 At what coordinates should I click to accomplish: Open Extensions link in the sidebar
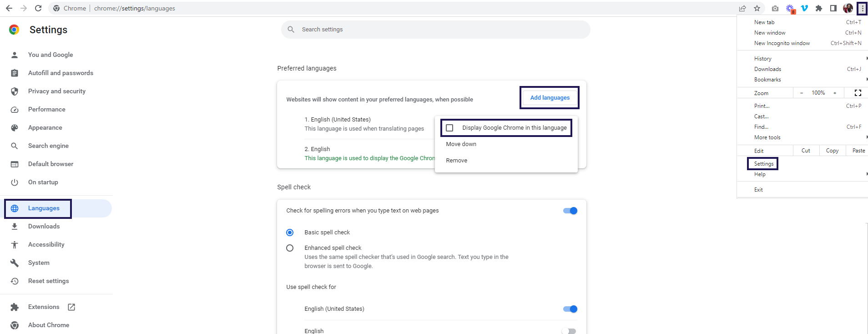click(x=44, y=307)
